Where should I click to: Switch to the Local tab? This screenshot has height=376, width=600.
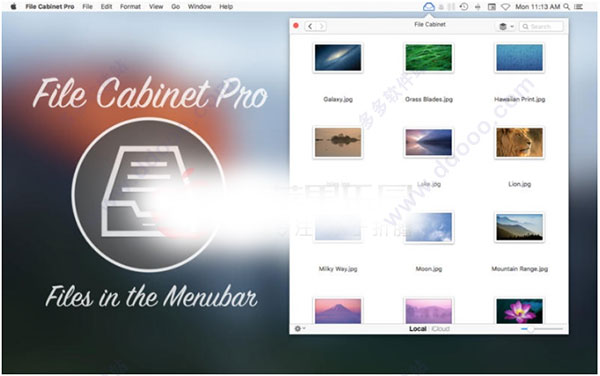[417, 329]
